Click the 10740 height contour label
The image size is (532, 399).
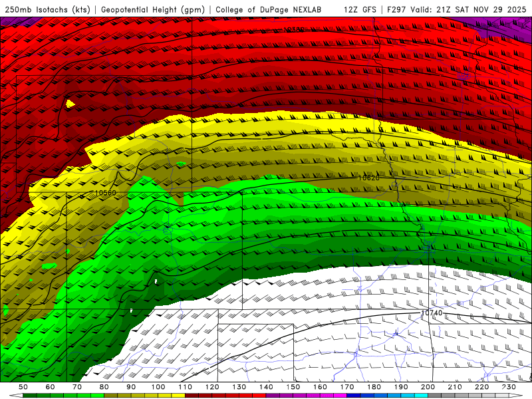coord(432,313)
